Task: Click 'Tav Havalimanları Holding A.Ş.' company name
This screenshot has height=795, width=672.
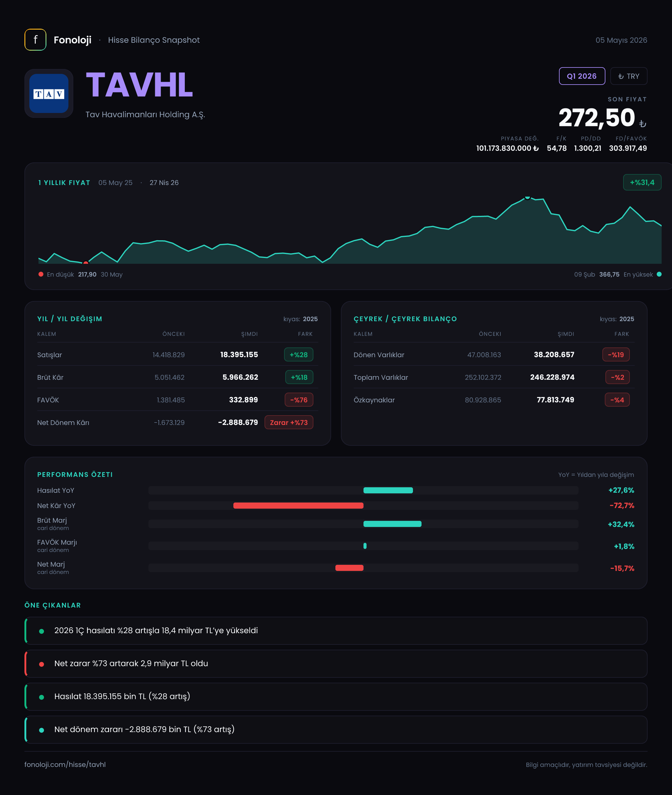Action: click(x=145, y=114)
